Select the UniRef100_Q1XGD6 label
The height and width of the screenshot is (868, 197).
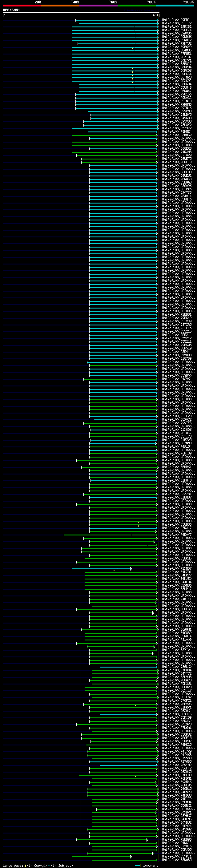point(177,430)
